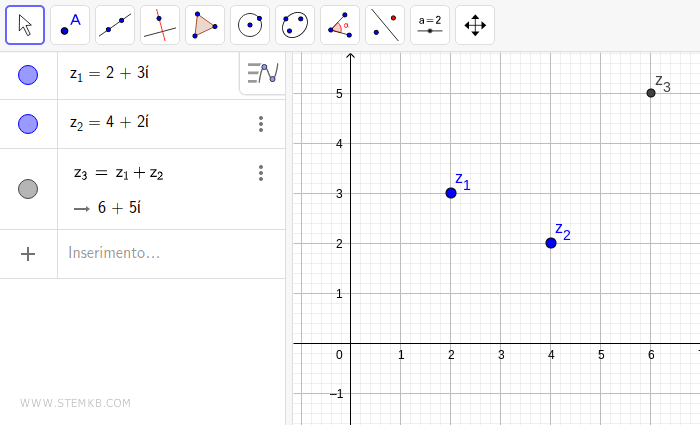Select the Reflect about Line tool

tap(385, 25)
